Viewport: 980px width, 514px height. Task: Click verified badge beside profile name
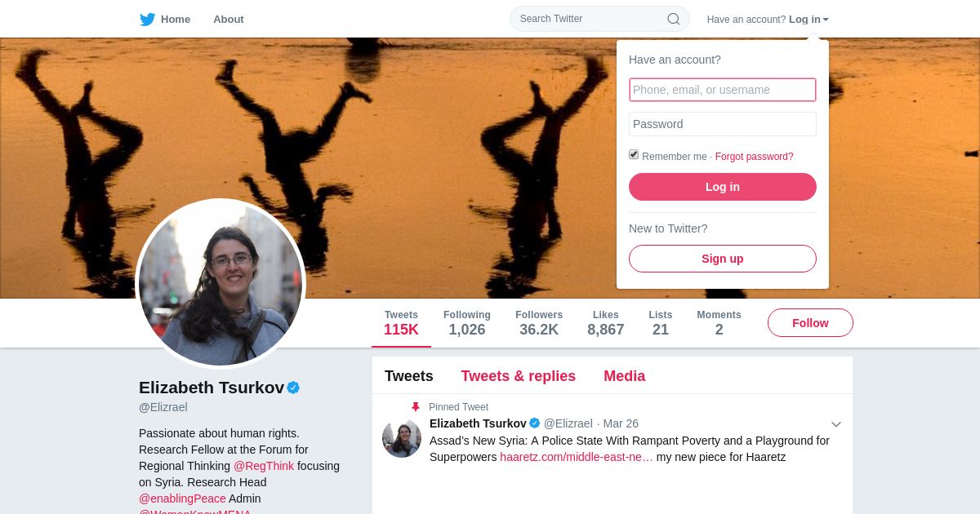point(293,388)
